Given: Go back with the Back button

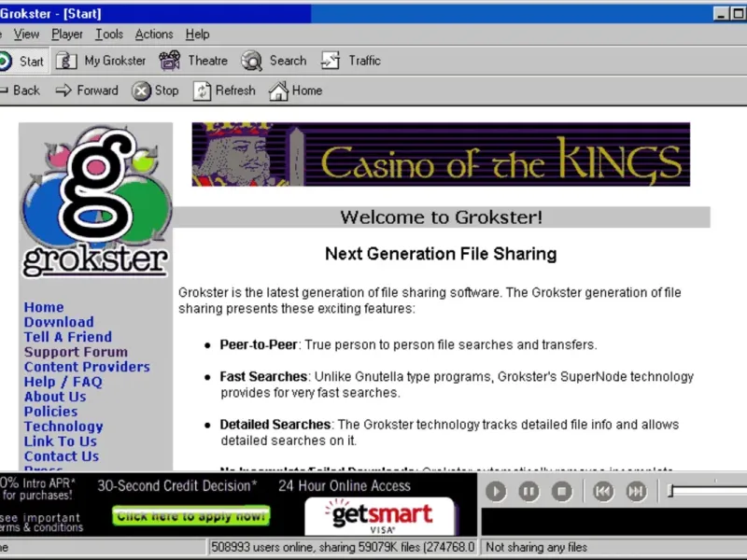Looking at the screenshot, I should pyautogui.click(x=20, y=91).
